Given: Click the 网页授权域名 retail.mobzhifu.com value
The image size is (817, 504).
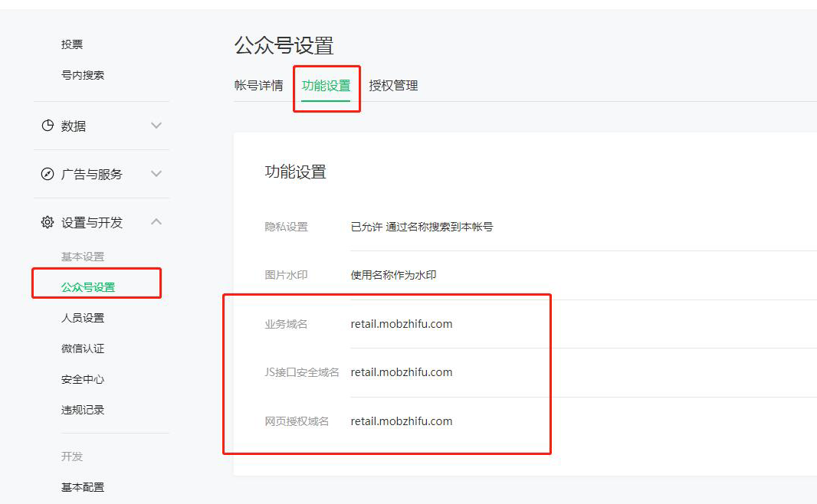Looking at the screenshot, I should (402, 421).
